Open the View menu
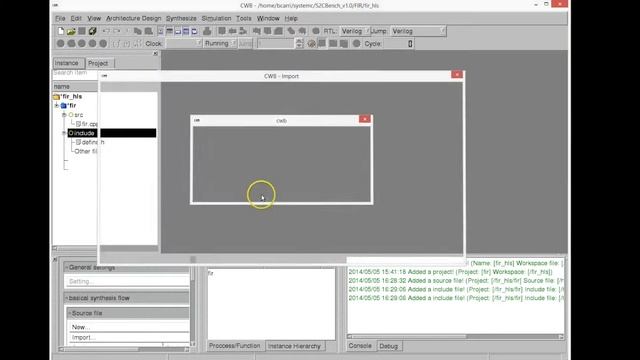This screenshot has height=360, width=640. click(94, 18)
